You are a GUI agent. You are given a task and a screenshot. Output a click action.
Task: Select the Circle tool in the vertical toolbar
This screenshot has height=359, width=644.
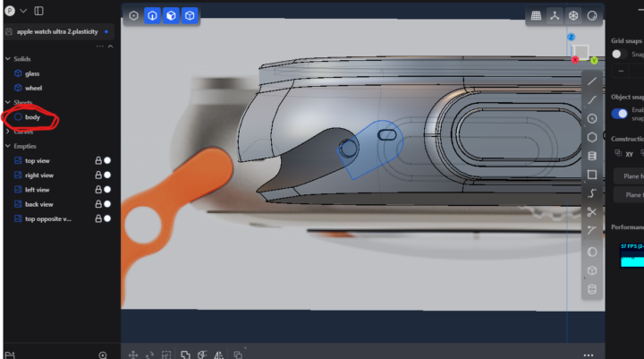(592, 118)
